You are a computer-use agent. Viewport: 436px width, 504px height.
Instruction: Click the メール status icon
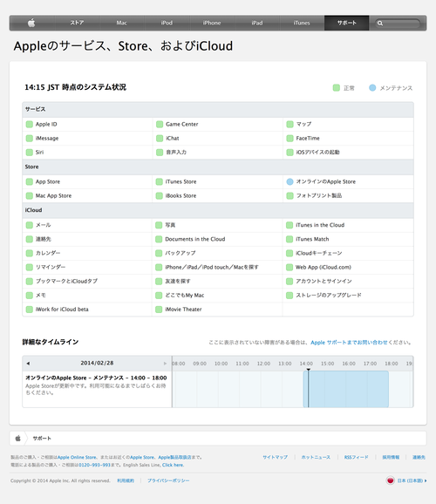click(x=30, y=225)
